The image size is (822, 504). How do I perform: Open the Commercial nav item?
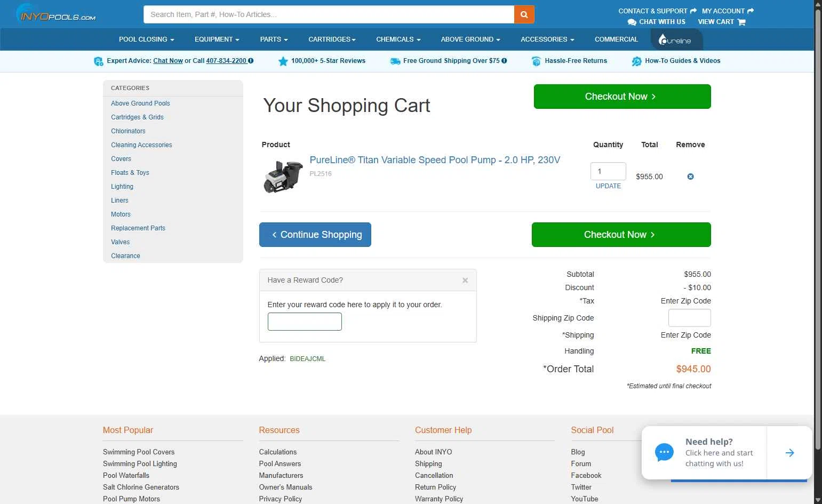616,39
